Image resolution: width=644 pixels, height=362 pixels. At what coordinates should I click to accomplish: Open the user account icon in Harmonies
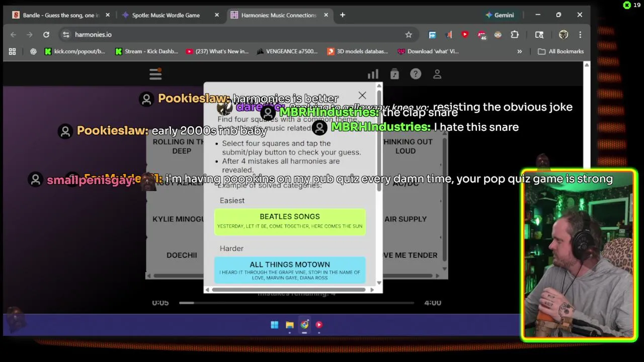pyautogui.click(x=437, y=74)
